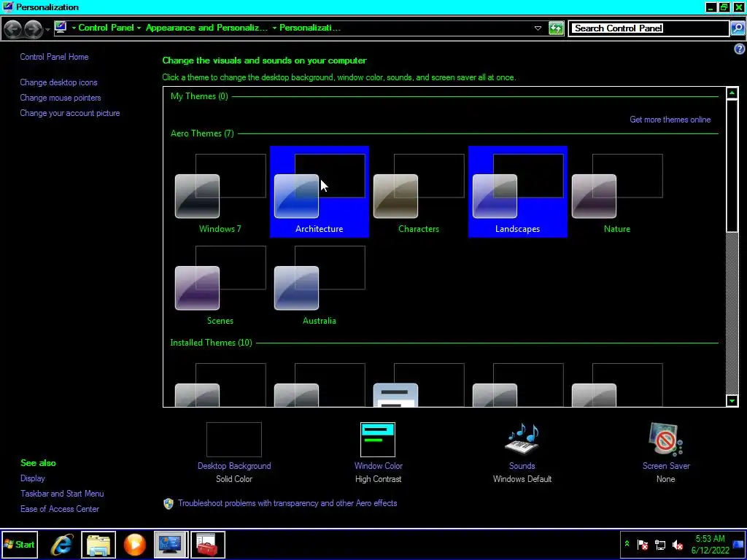The image size is (747, 560).
Task: Select the Architecture theme
Action: [320, 192]
